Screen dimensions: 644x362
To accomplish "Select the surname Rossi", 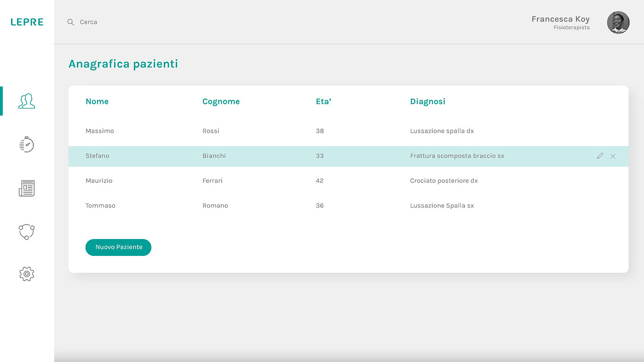I will tap(211, 131).
